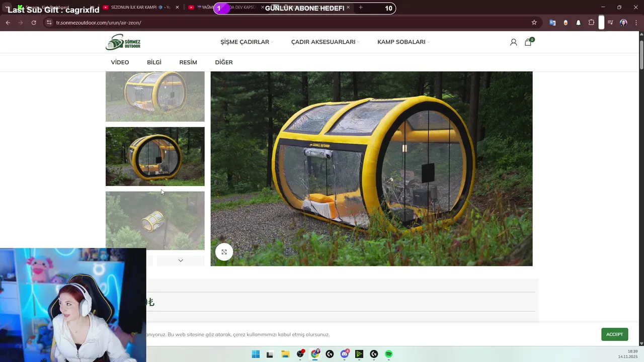
Task: Open a new browser tab
Action: (360, 8)
